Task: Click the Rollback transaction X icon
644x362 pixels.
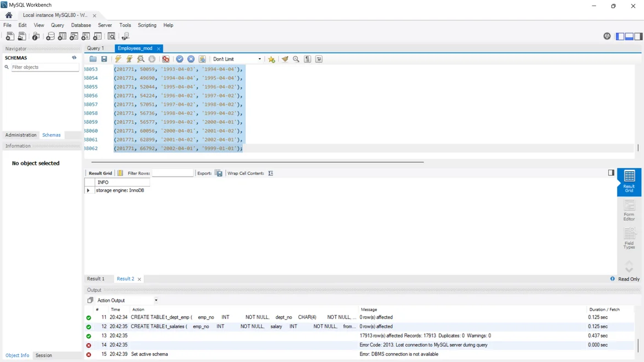Action: [191, 59]
